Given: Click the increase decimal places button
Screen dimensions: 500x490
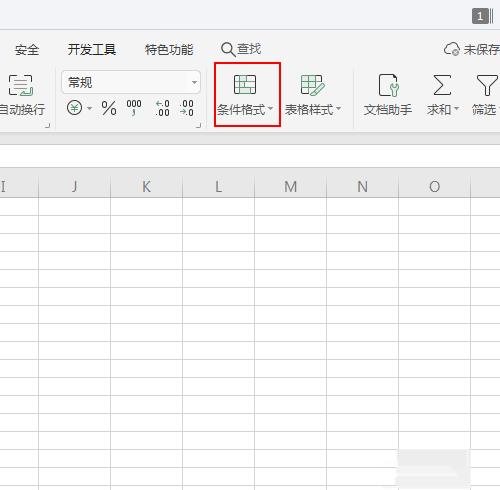Looking at the screenshot, I should click(x=162, y=108).
